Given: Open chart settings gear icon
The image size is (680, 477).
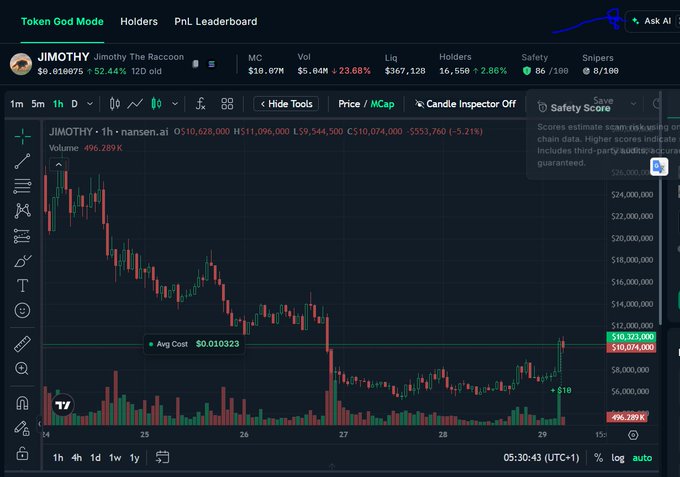Looking at the screenshot, I should point(633,435).
